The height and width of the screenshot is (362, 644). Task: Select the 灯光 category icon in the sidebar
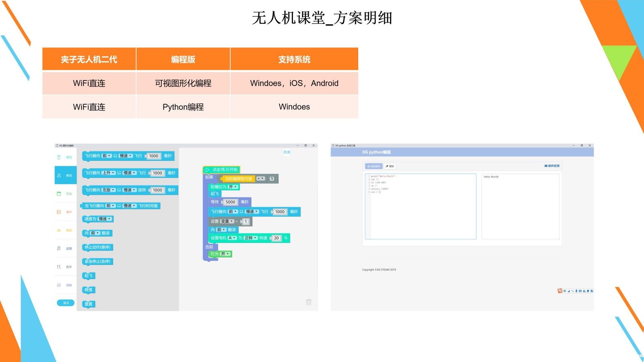point(59,194)
